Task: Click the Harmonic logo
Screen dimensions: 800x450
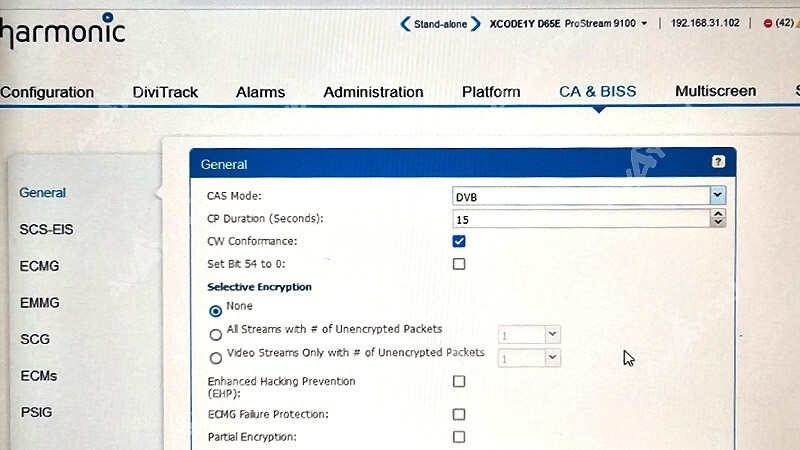Action: tap(62, 32)
